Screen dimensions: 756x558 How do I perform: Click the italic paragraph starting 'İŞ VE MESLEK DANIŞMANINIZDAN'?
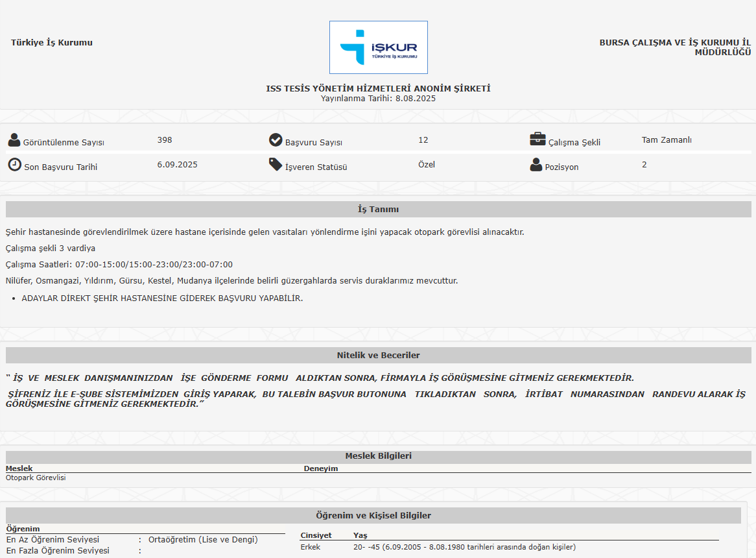click(x=320, y=378)
